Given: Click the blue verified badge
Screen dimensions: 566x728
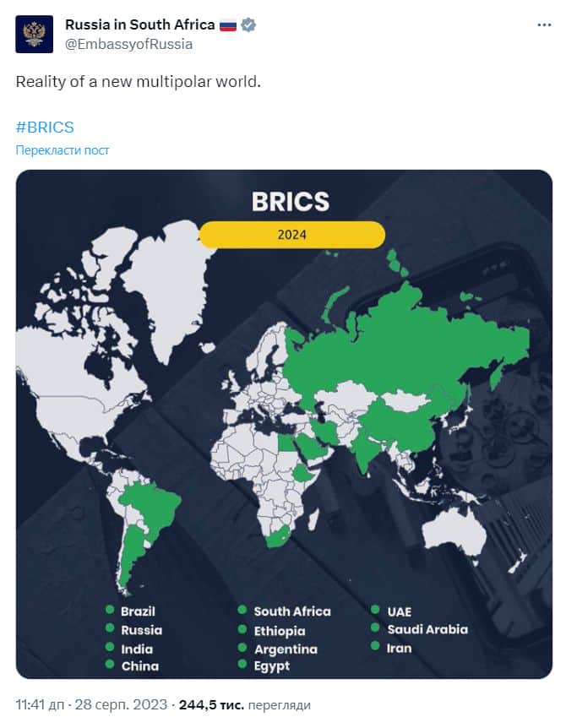Looking at the screenshot, I should coord(248,24).
